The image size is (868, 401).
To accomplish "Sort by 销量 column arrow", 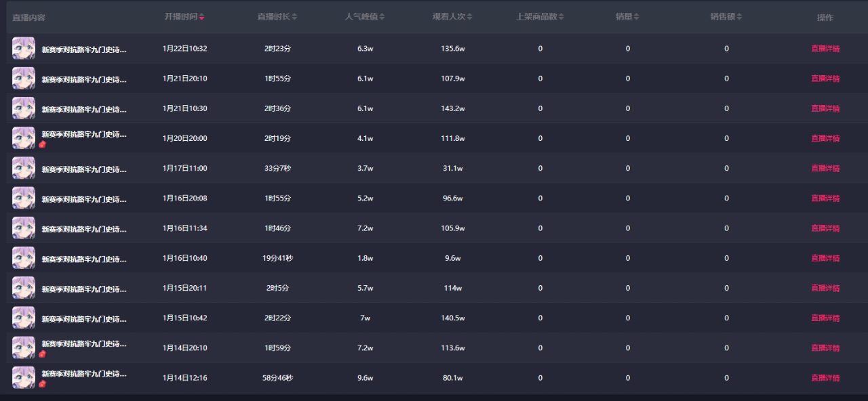I will coord(637,16).
